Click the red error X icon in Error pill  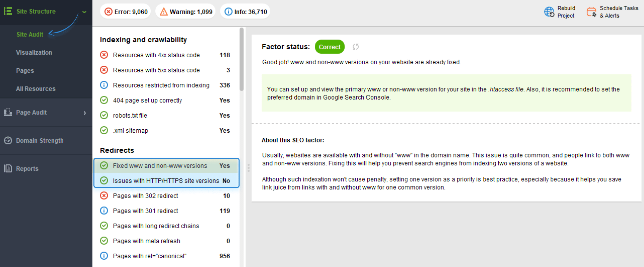pos(108,12)
